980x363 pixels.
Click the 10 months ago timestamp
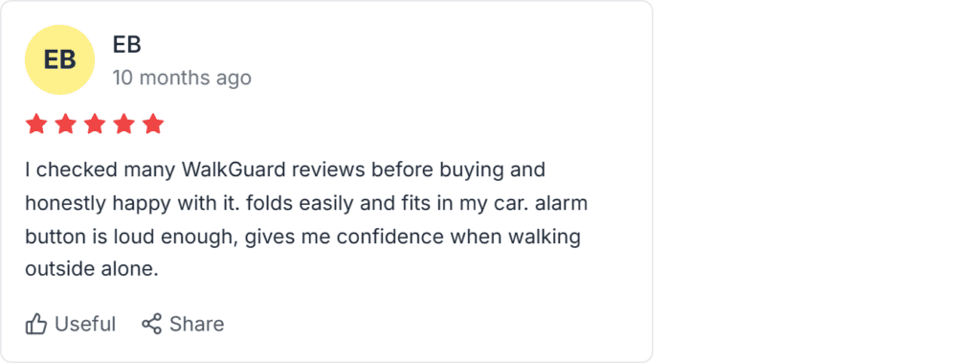[x=182, y=79]
